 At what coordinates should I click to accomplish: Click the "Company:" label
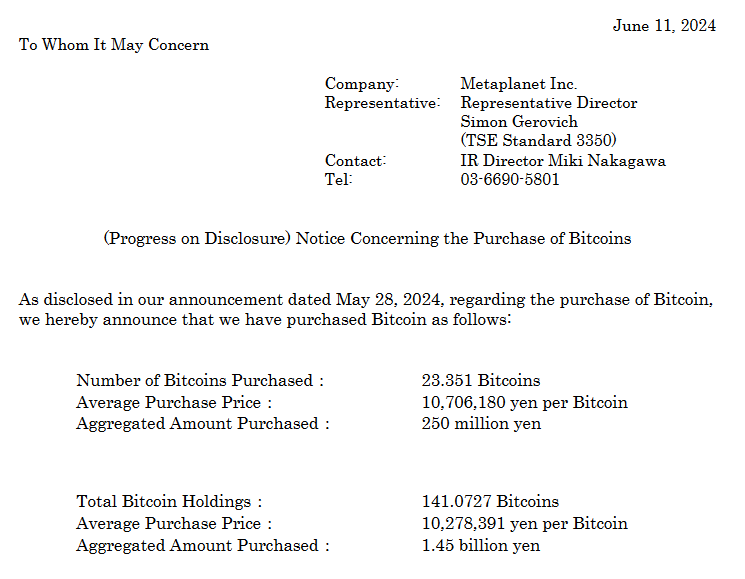click(362, 84)
